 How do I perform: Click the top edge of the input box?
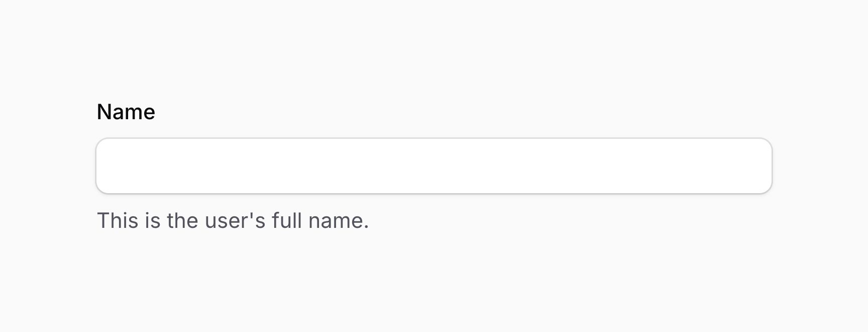click(433, 140)
